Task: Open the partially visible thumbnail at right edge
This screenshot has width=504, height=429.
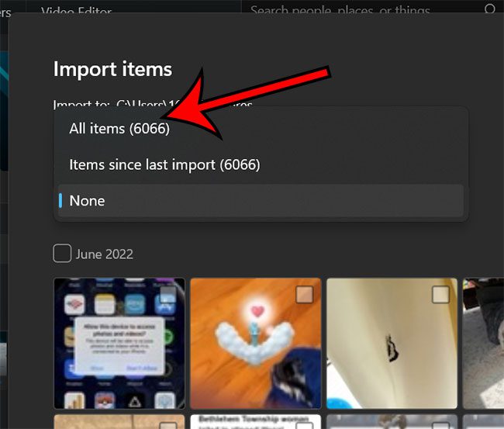Action: pos(483,344)
